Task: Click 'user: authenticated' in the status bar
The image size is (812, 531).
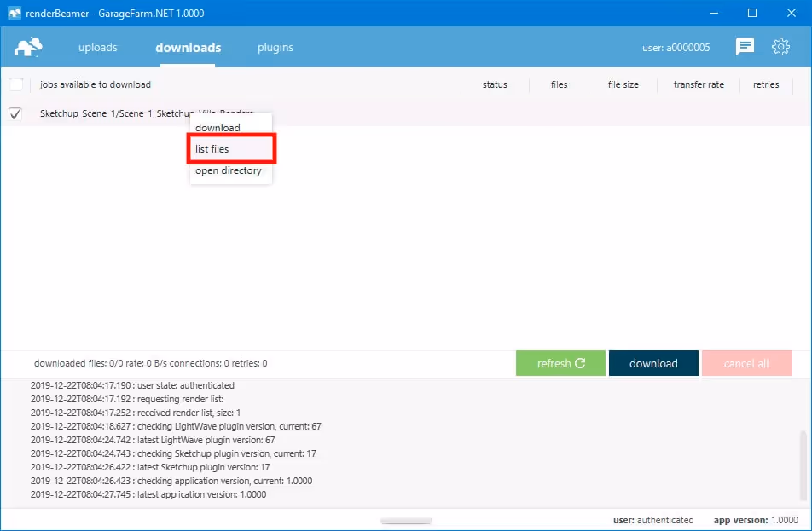Action: [x=653, y=520]
